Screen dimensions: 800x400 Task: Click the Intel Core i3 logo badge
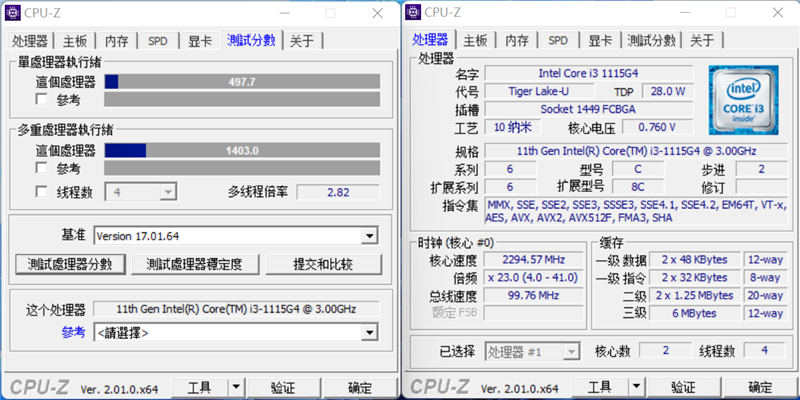pyautogui.click(x=743, y=100)
